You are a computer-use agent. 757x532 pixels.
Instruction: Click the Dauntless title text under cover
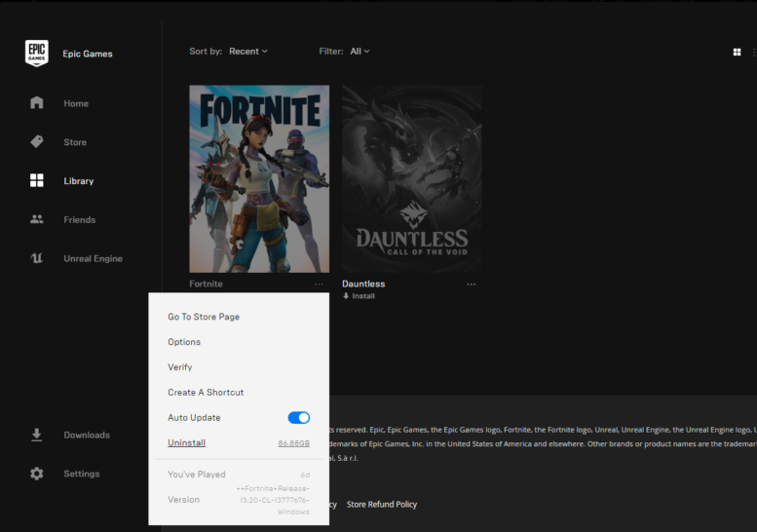click(363, 284)
